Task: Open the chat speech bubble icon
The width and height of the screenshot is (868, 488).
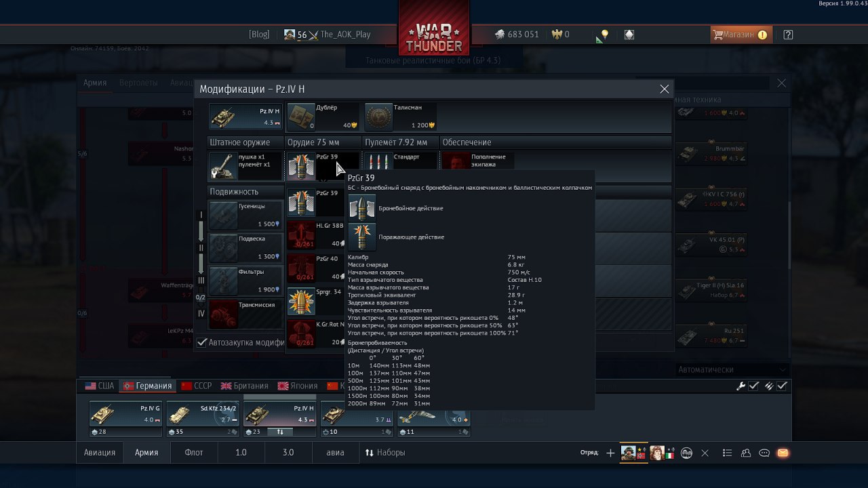Action: pyautogui.click(x=764, y=453)
